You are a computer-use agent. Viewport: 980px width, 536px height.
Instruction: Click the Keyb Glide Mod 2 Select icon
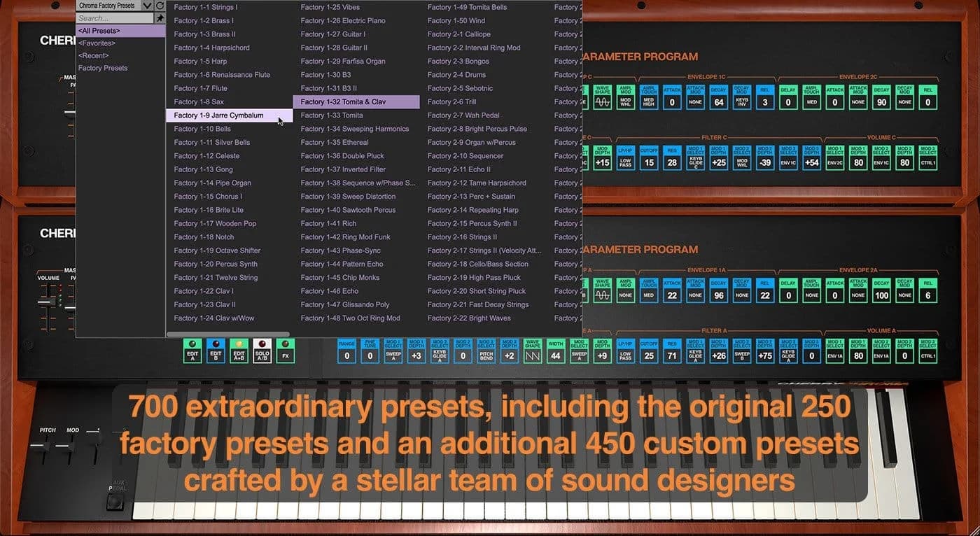tap(439, 355)
